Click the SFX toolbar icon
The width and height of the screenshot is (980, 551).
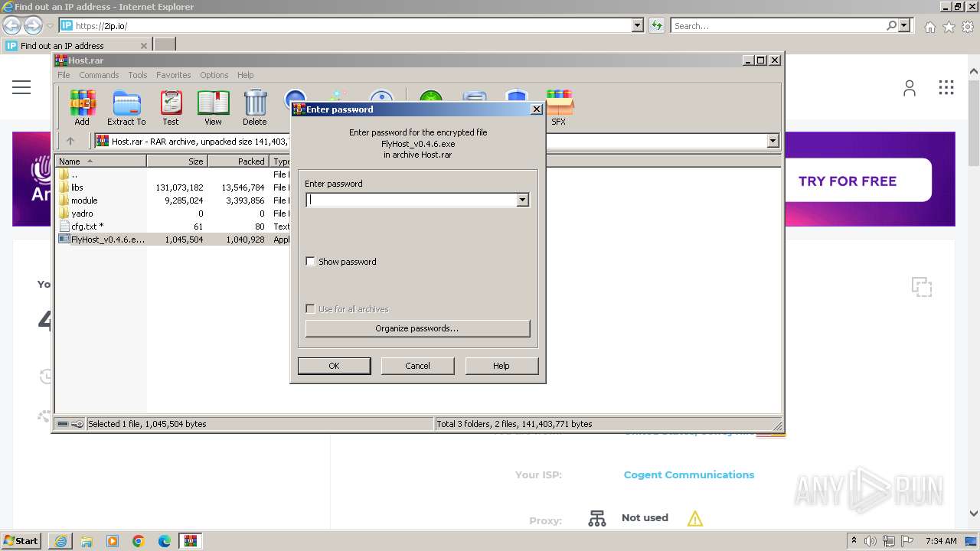559,107
